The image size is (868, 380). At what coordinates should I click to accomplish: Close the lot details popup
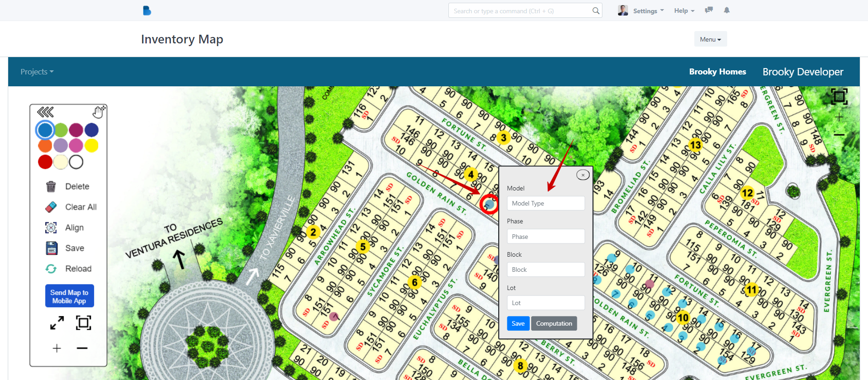coord(582,175)
